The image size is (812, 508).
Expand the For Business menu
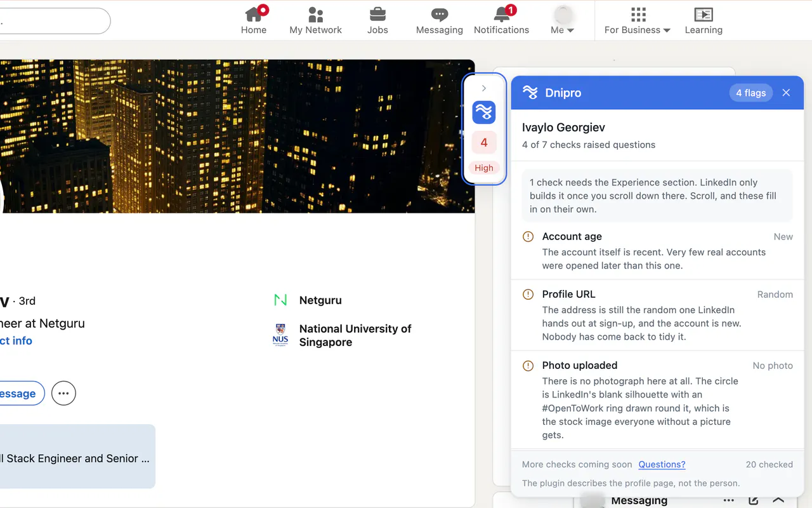638,20
